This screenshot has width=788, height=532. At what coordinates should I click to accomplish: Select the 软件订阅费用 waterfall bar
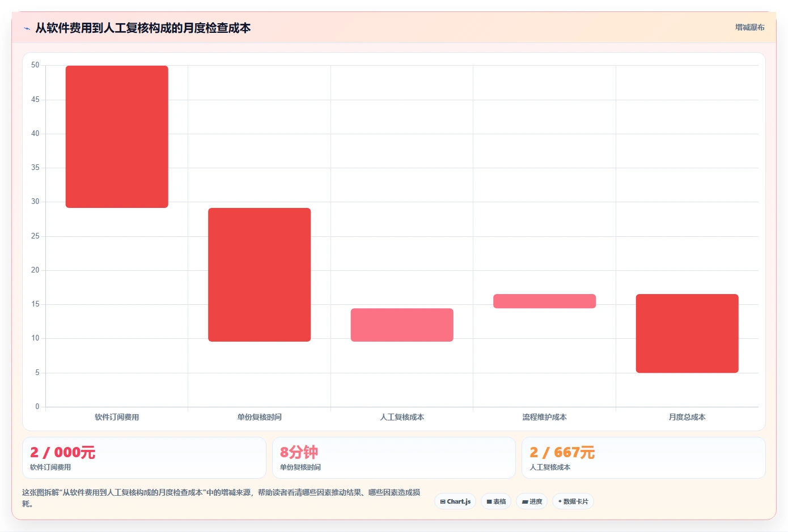tap(117, 137)
